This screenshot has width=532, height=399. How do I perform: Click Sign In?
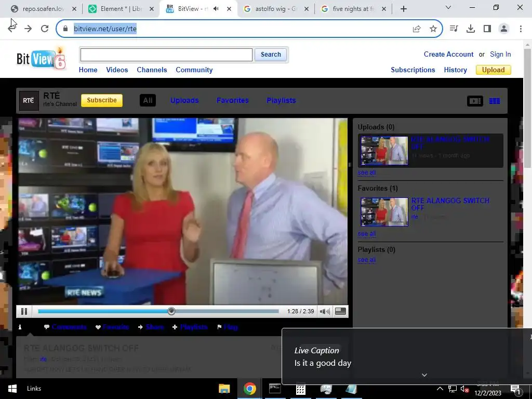point(500,54)
